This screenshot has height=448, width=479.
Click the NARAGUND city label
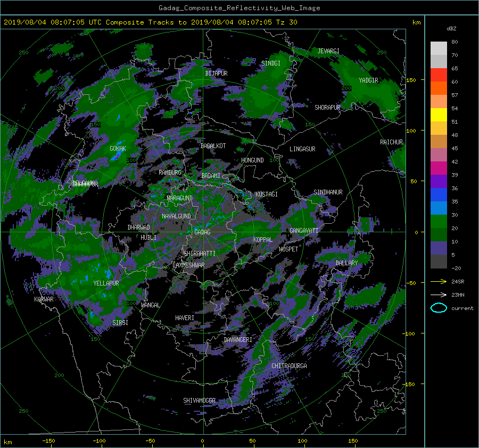pos(180,198)
